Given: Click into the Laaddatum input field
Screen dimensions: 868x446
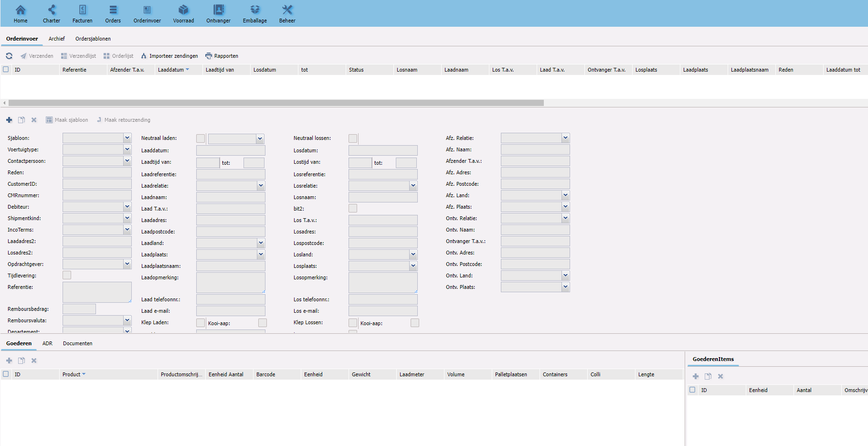Looking at the screenshot, I should pos(231,150).
